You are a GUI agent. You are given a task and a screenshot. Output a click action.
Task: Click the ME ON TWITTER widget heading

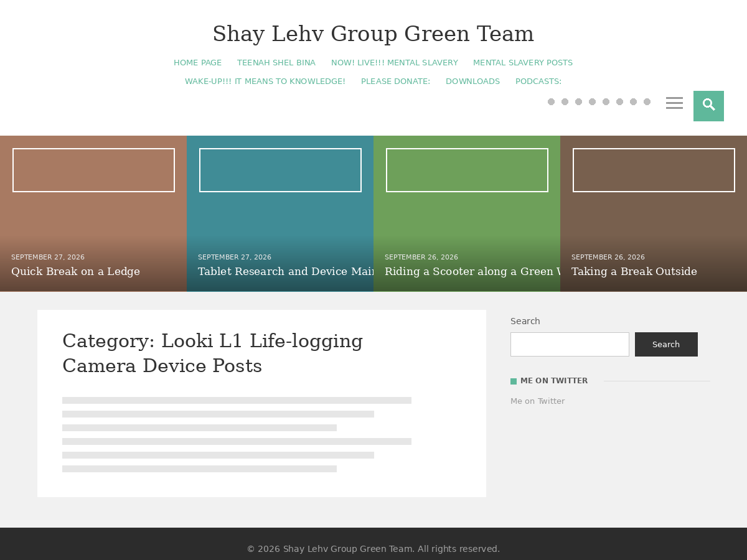(x=554, y=381)
